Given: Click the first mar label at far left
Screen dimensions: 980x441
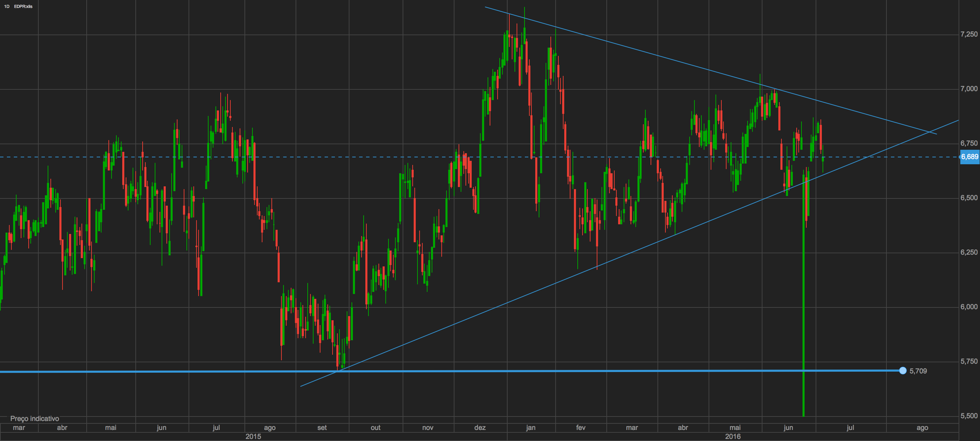Looking at the screenshot, I should pyautogui.click(x=19, y=428).
